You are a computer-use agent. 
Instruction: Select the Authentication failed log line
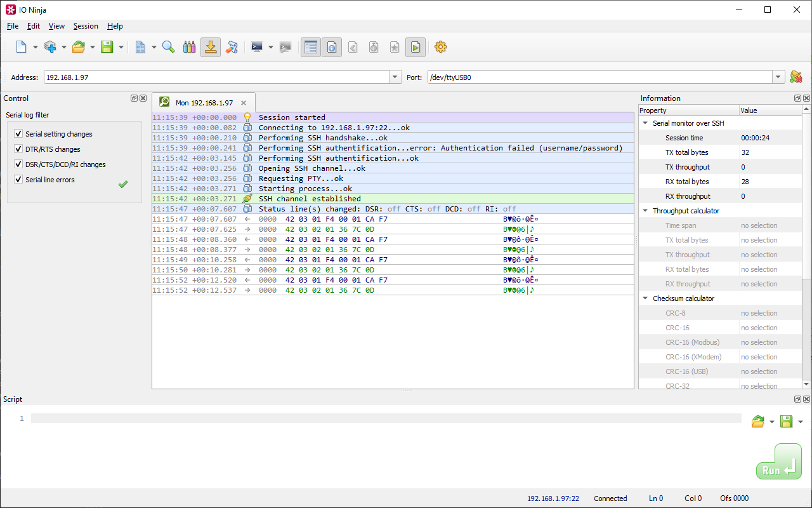tap(393, 148)
